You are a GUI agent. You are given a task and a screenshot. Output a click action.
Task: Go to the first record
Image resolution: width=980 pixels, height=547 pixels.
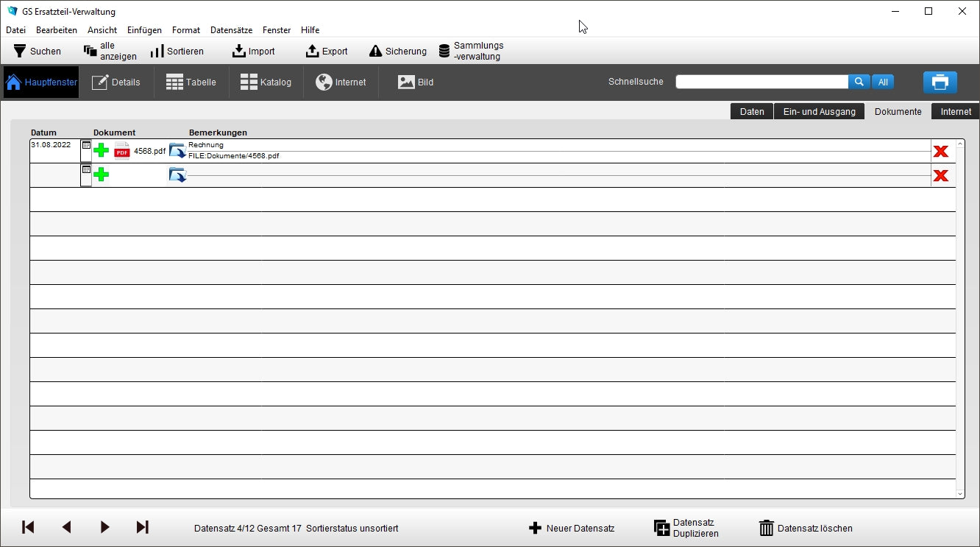pyautogui.click(x=28, y=527)
